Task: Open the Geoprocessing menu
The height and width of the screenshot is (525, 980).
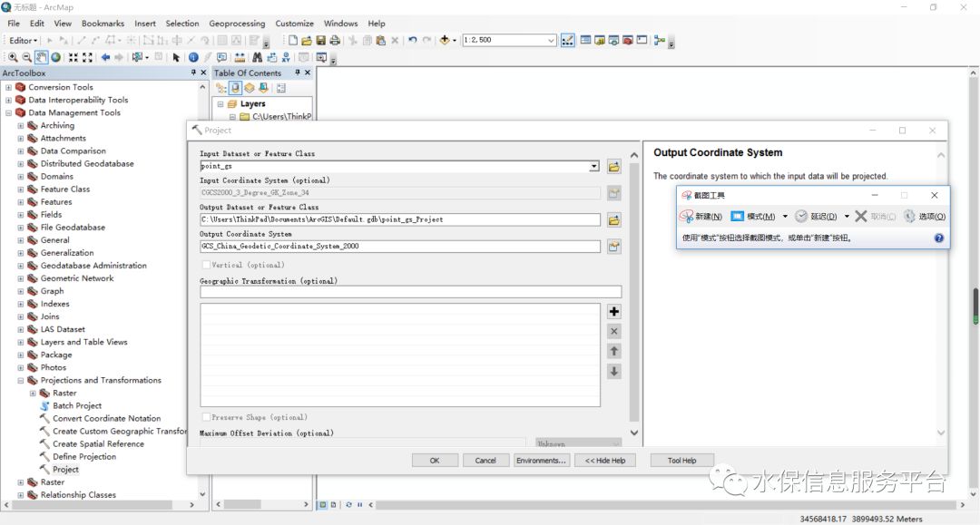Action: [x=237, y=23]
